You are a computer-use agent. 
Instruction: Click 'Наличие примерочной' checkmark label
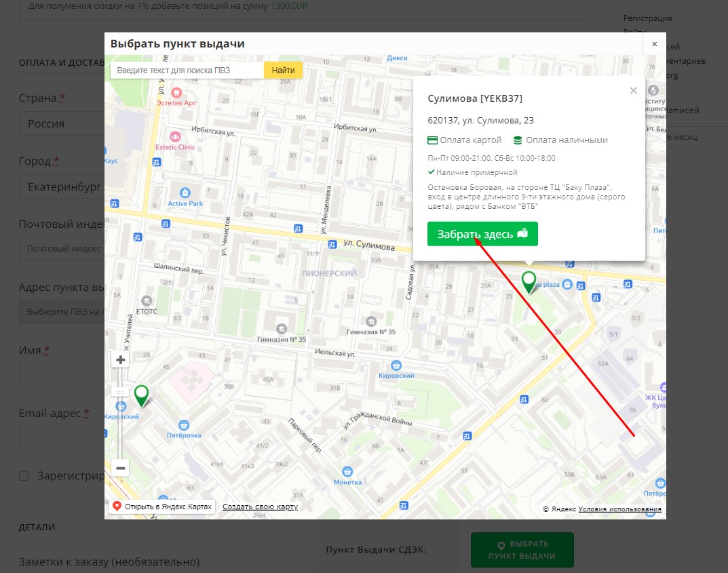click(x=473, y=172)
